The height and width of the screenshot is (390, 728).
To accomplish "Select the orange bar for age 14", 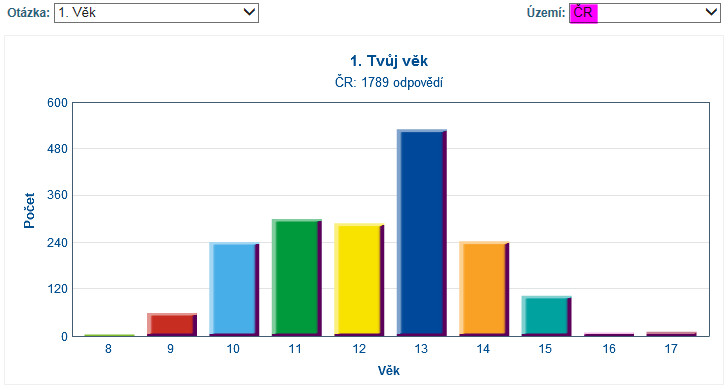I will (484, 289).
